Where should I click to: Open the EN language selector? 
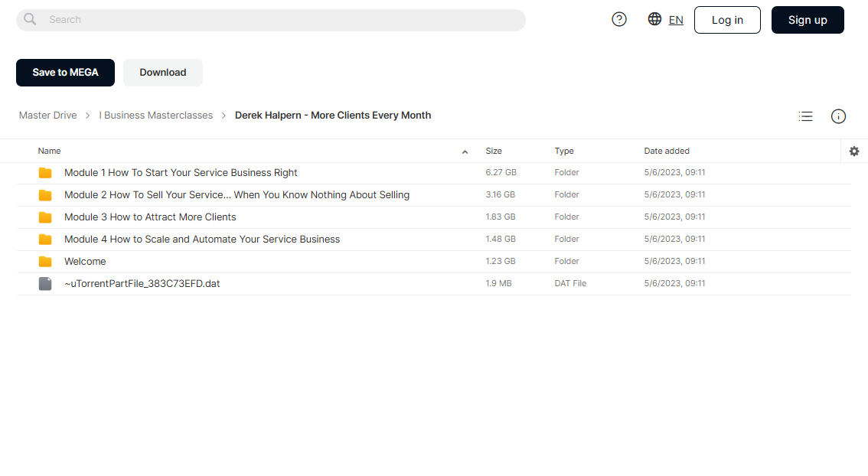pos(676,20)
